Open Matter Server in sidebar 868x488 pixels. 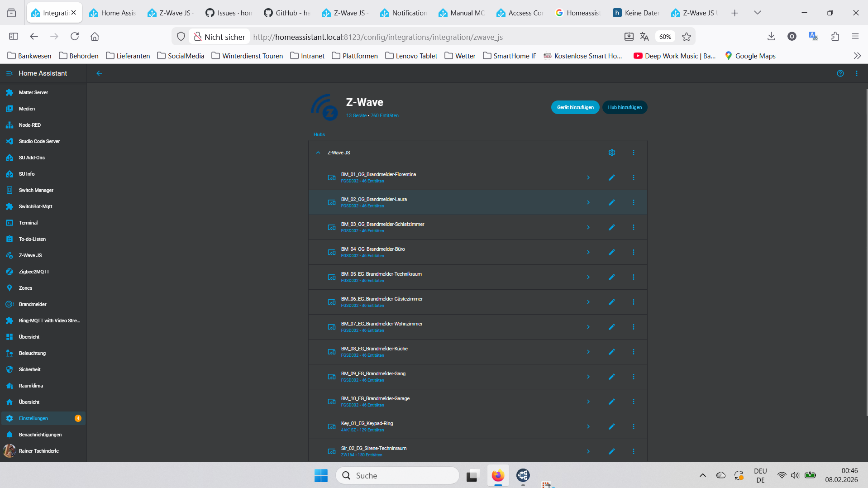43,92
